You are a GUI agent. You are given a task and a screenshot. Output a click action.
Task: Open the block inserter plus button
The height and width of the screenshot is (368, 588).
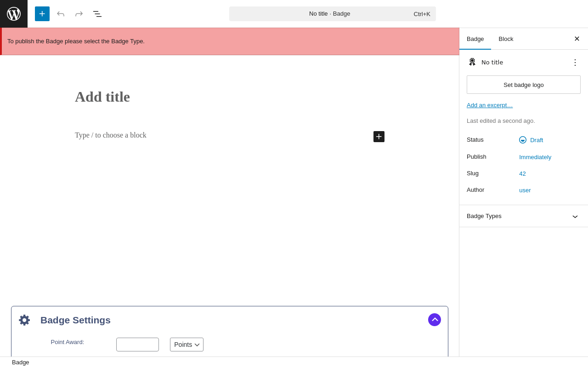42,14
